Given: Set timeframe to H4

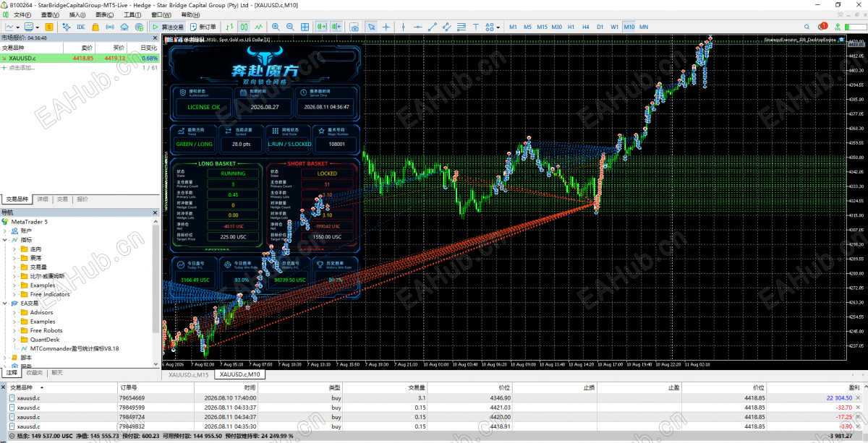Looking at the screenshot, I should (x=585, y=27).
